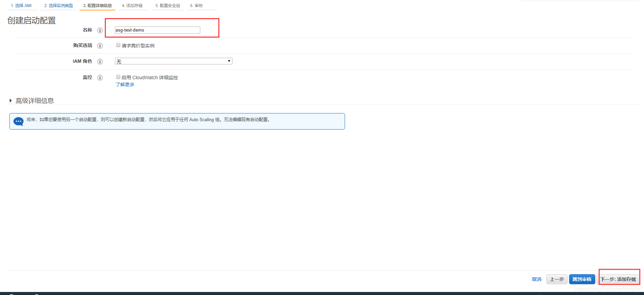The height and width of the screenshot is (295, 644).
Task: Open the 6. 审核 tab
Action: click(x=197, y=6)
